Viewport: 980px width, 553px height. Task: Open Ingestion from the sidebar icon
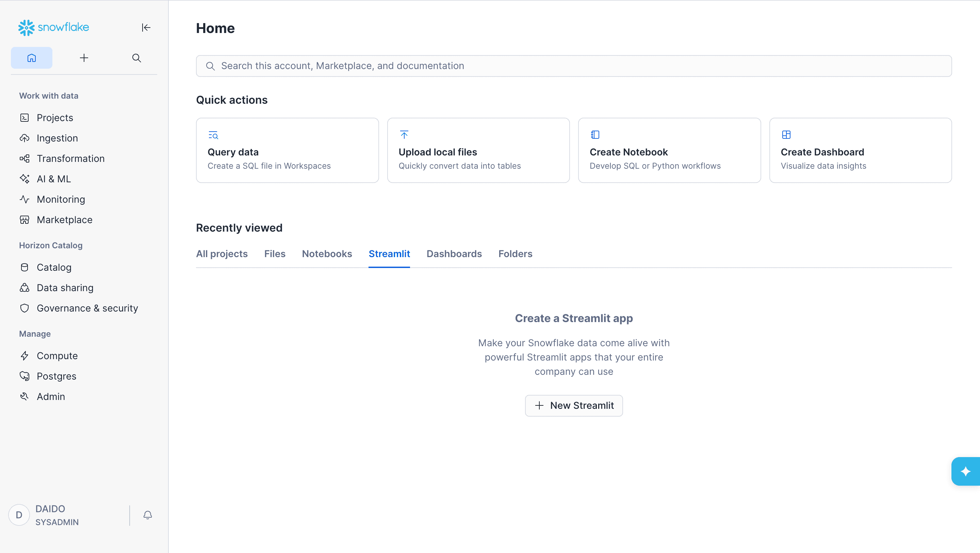point(24,138)
